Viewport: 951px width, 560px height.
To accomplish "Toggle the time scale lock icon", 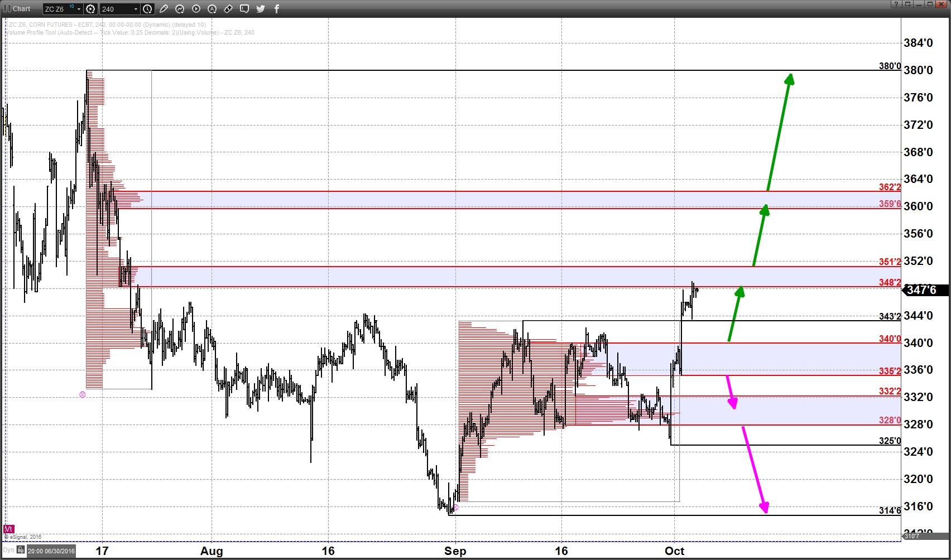I will point(21,551).
